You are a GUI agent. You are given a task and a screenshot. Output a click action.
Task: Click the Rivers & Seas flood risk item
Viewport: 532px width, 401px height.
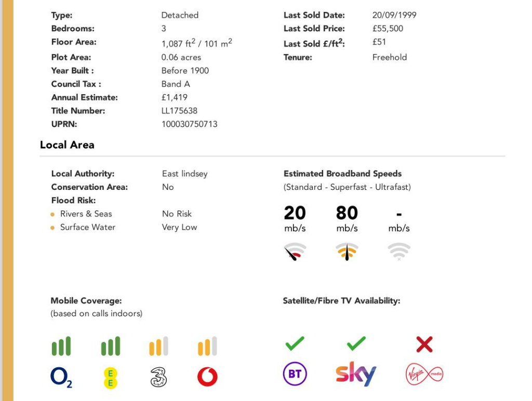[x=86, y=214]
